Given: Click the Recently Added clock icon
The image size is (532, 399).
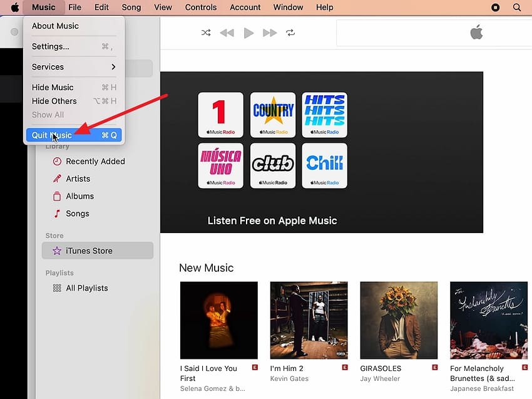Looking at the screenshot, I should pyautogui.click(x=57, y=162).
